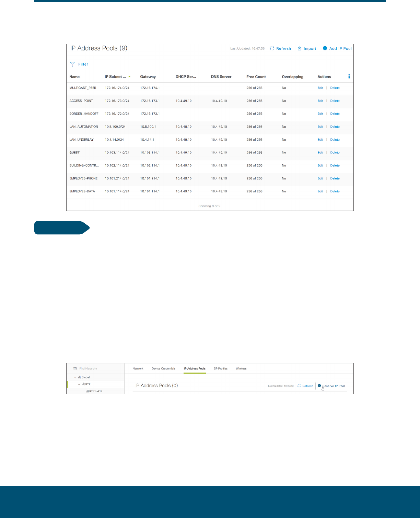Delete the ACCESS_POINT pool

click(x=335, y=101)
